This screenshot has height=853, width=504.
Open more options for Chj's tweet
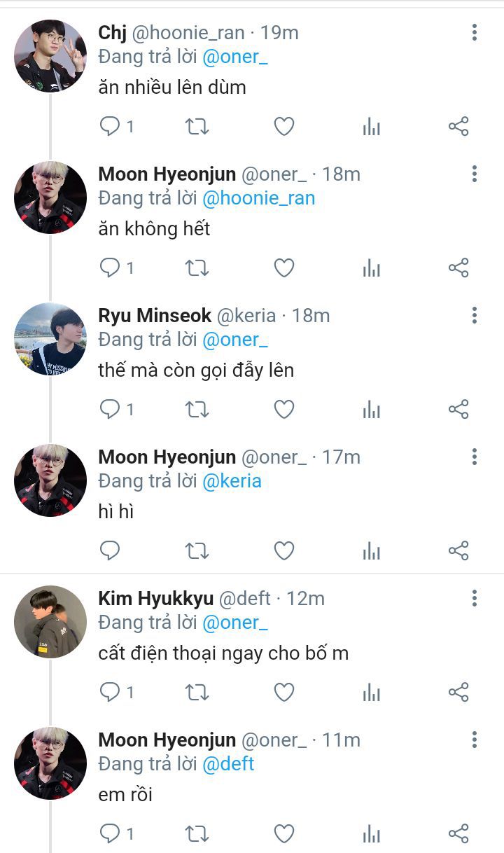point(475,32)
